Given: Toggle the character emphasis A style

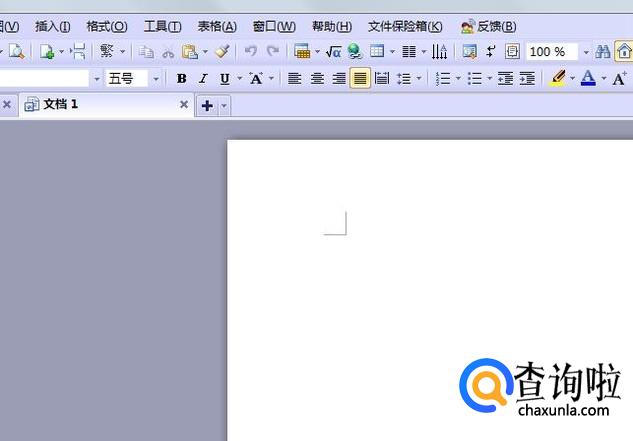Looking at the screenshot, I should (x=256, y=78).
